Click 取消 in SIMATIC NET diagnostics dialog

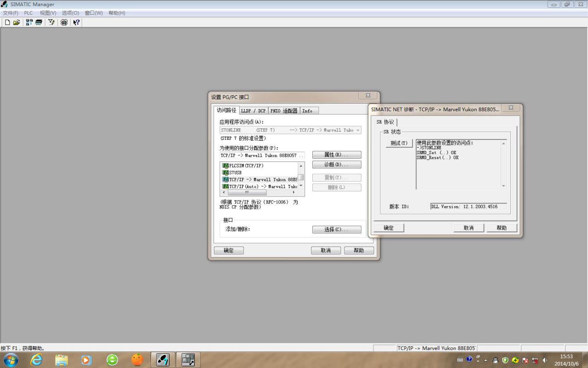click(469, 228)
